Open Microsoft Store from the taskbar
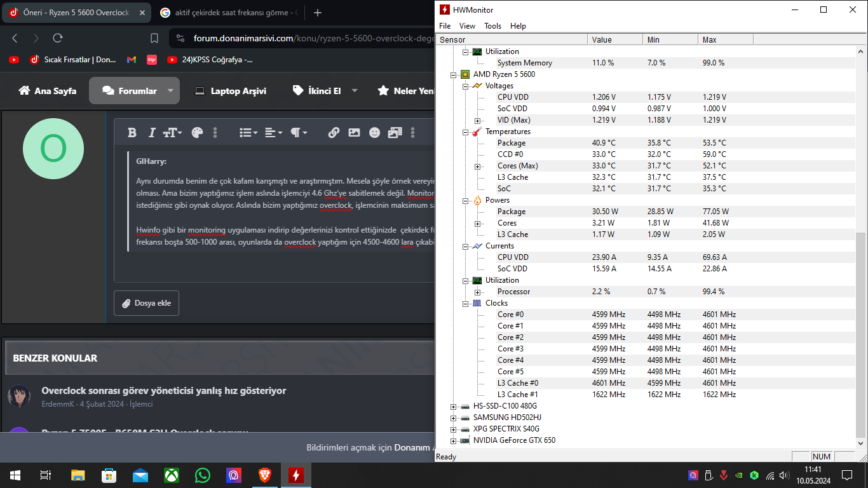868x488 pixels. (109, 475)
